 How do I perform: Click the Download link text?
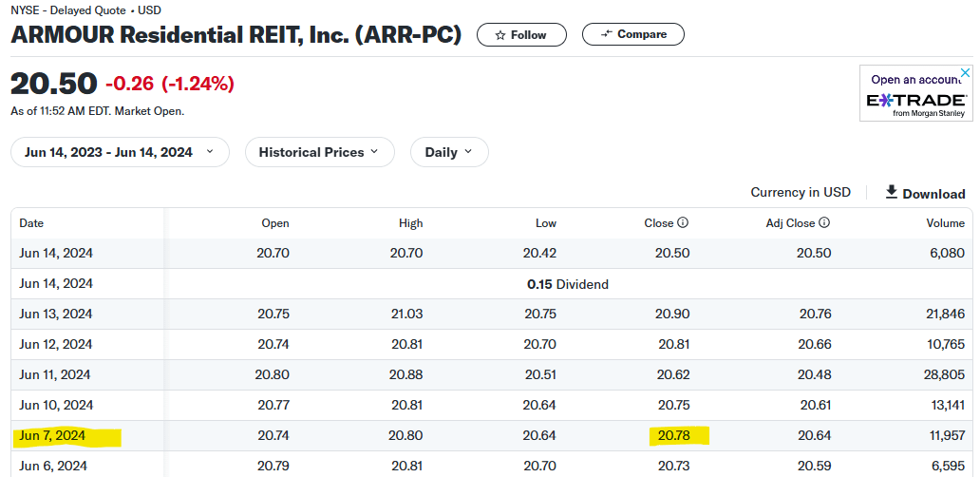933,194
